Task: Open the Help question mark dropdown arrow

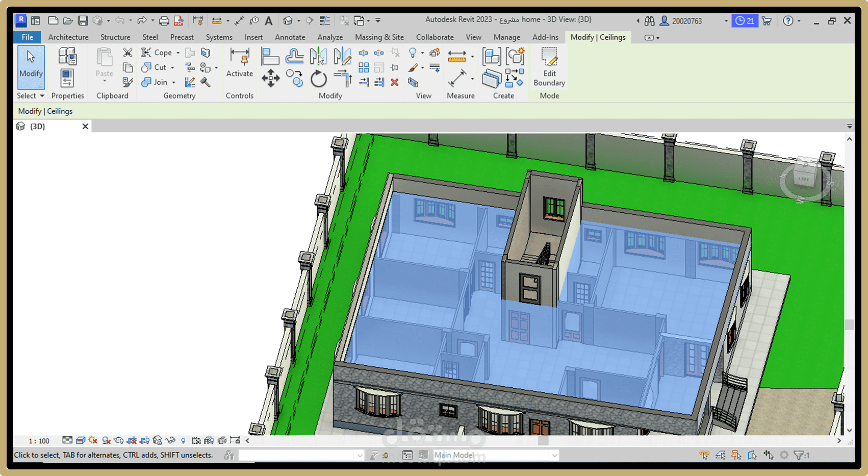Action: [x=799, y=21]
